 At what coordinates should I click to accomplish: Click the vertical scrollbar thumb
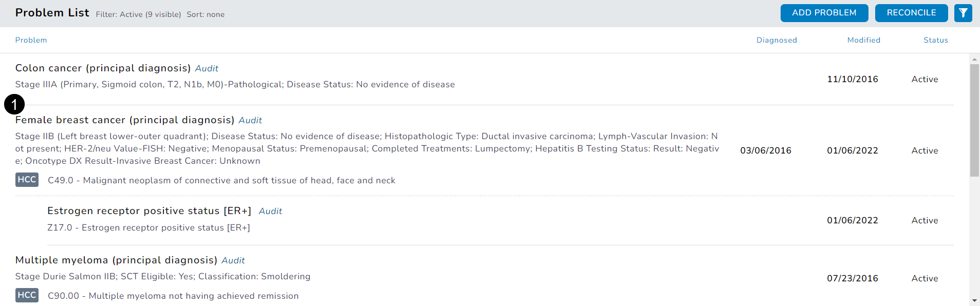(x=974, y=121)
